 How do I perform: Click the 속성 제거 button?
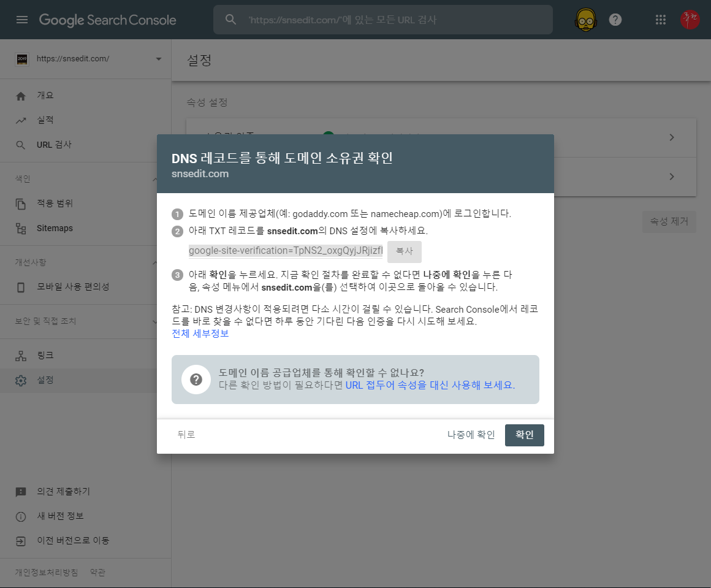[x=669, y=221]
